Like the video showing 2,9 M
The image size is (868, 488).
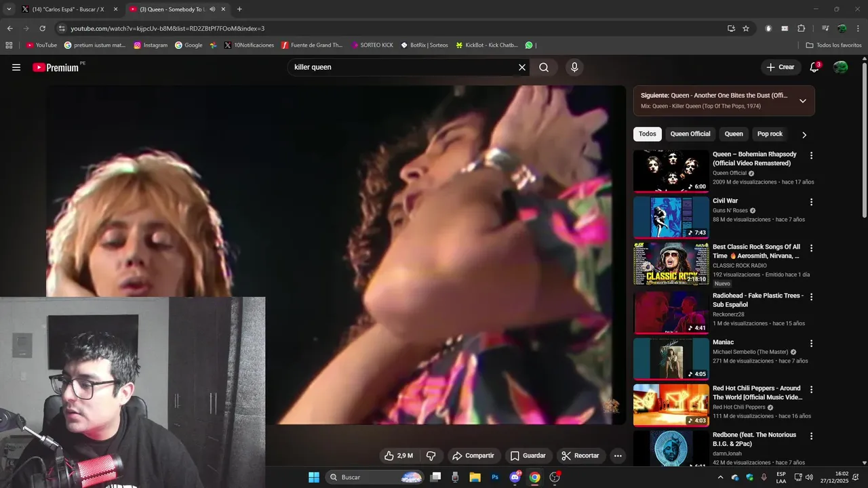(397, 455)
